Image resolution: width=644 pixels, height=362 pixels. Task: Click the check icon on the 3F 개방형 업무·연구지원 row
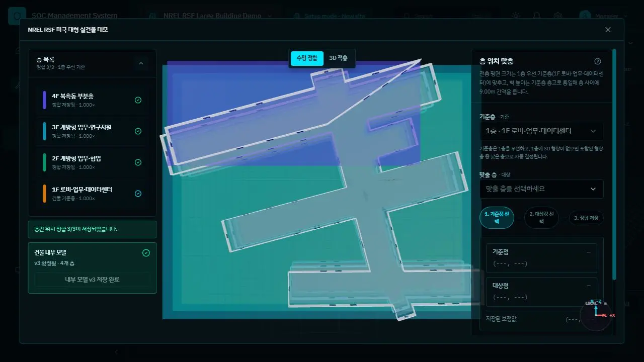[x=138, y=131]
